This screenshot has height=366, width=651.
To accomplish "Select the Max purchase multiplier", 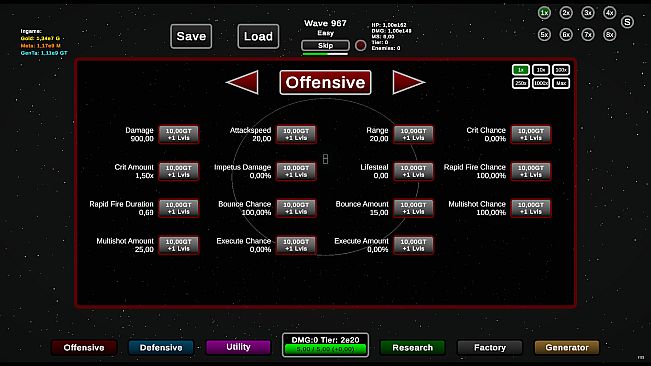I will (x=561, y=83).
